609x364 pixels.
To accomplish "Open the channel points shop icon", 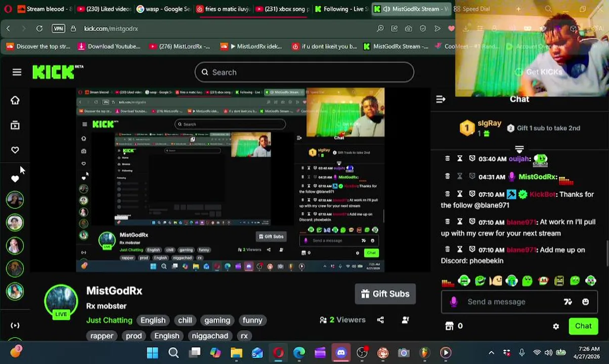I will tap(449, 326).
